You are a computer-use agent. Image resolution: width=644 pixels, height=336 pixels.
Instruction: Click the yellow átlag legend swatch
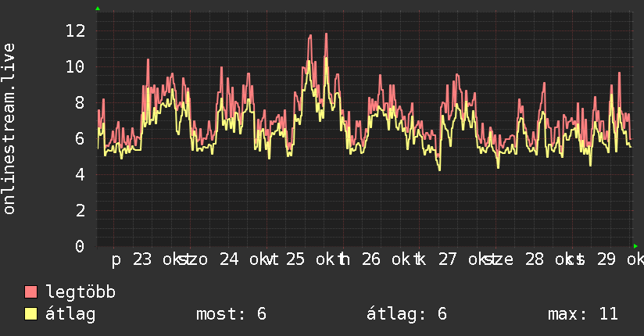pos(30,314)
